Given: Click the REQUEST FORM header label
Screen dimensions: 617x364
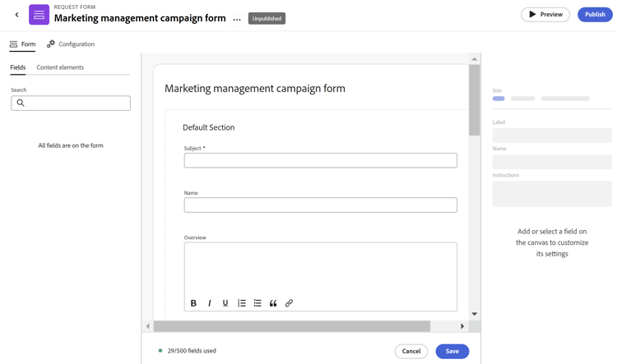Looking at the screenshot, I should coord(75,7).
